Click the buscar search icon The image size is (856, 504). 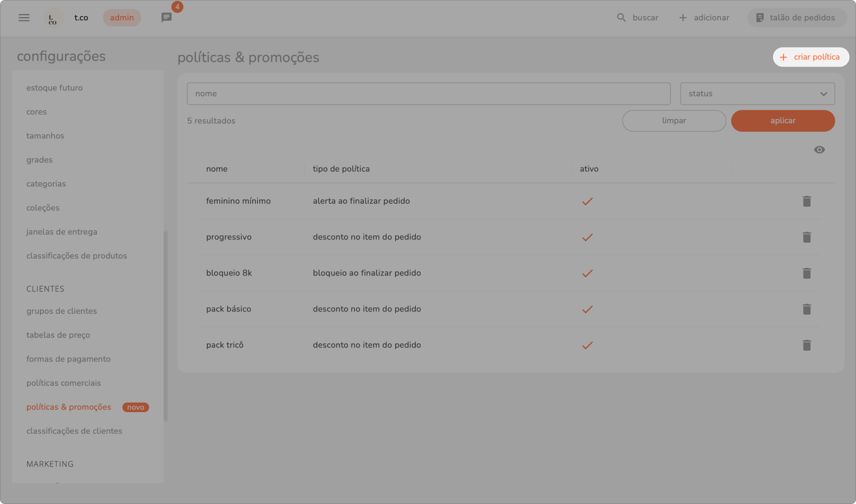[x=621, y=17]
